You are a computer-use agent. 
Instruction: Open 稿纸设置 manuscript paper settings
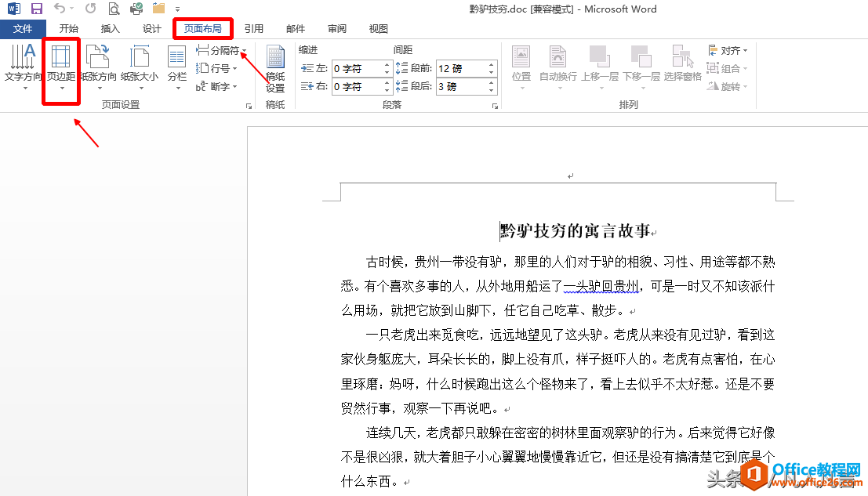pos(275,69)
